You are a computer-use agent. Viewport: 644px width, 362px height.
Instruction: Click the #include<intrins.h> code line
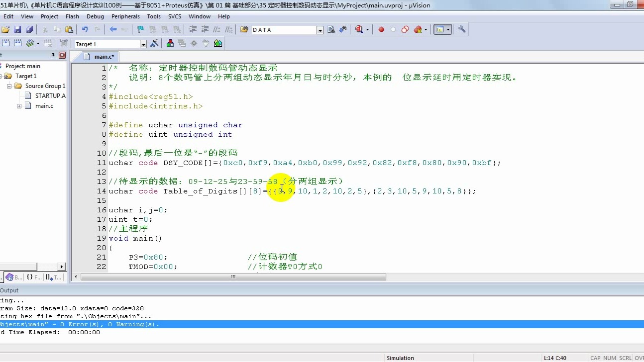point(156,106)
